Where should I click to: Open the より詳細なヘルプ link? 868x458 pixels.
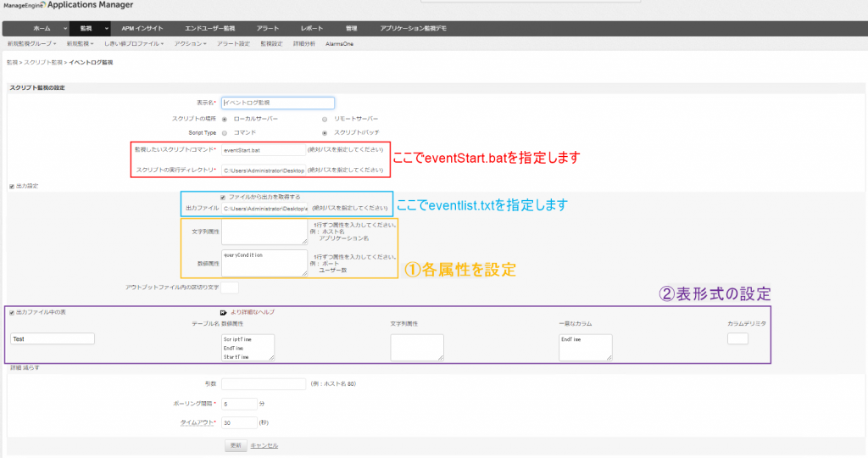[253, 312]
